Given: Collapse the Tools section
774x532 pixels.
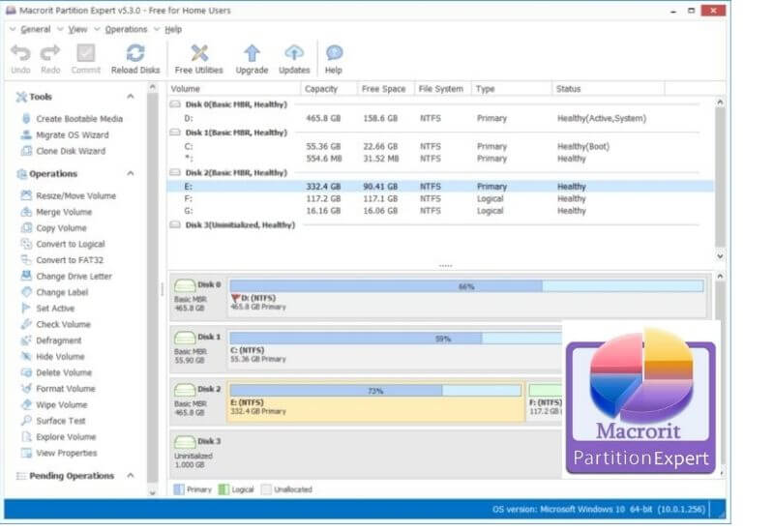Looking at the screenshot, I should coord(131,97).
